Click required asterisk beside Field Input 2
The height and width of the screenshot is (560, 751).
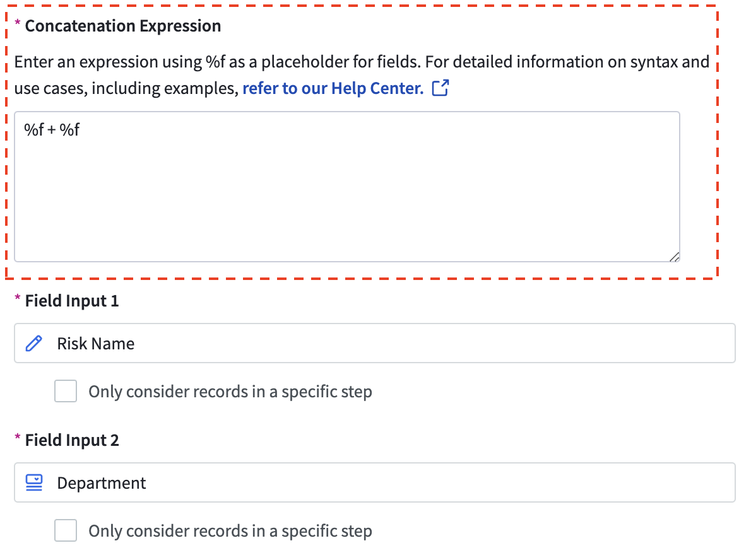click(18, 438)
